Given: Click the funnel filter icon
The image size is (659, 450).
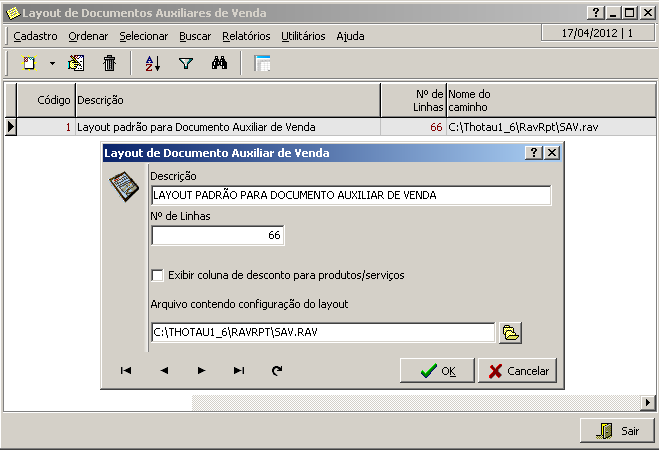Looking at the screenshot, I should click(x=186, y=63).
